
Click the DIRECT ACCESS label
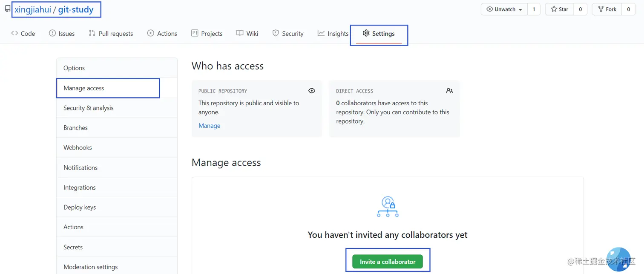coord(354,91)
